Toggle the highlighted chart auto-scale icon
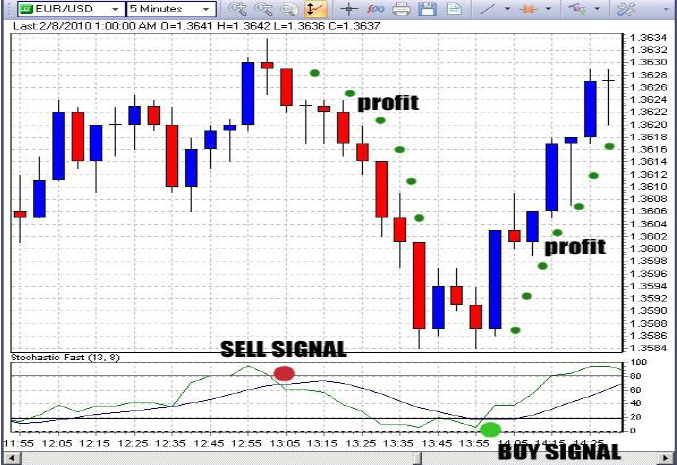The width and height of the screenshot is (677, 465). (316, 9)
